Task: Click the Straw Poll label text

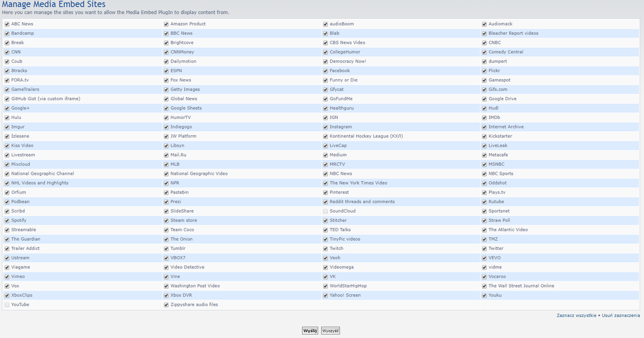Action: 500,220
